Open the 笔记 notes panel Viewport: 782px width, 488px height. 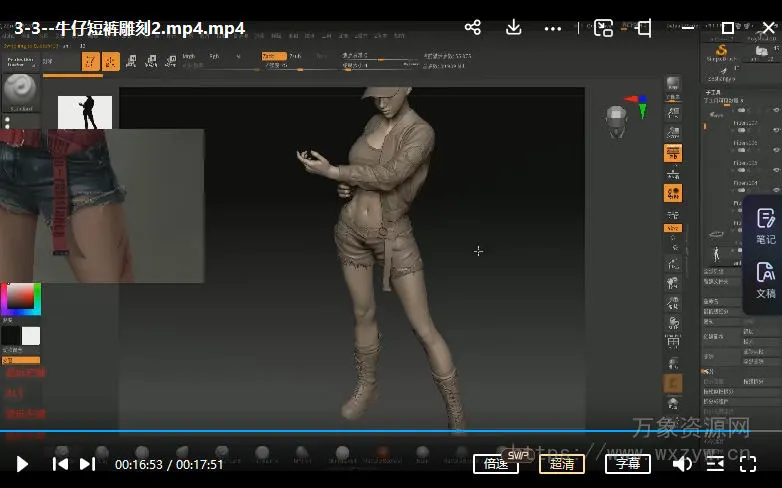(765, 226)
